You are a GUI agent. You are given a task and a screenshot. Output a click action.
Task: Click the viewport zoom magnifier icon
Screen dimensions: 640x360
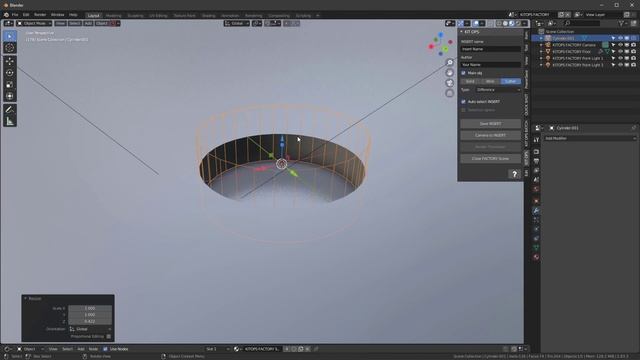(x=449, y=62)
